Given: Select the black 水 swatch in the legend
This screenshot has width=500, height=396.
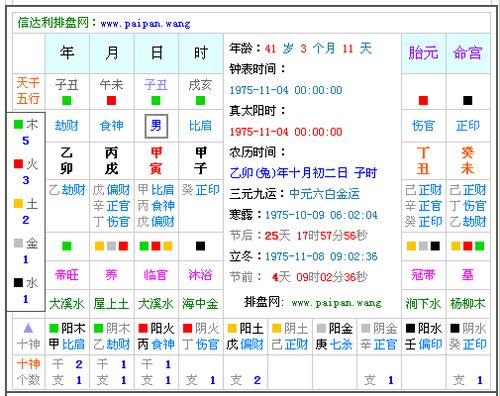Looking at the screenshot, I should click(x=18, y=283).
